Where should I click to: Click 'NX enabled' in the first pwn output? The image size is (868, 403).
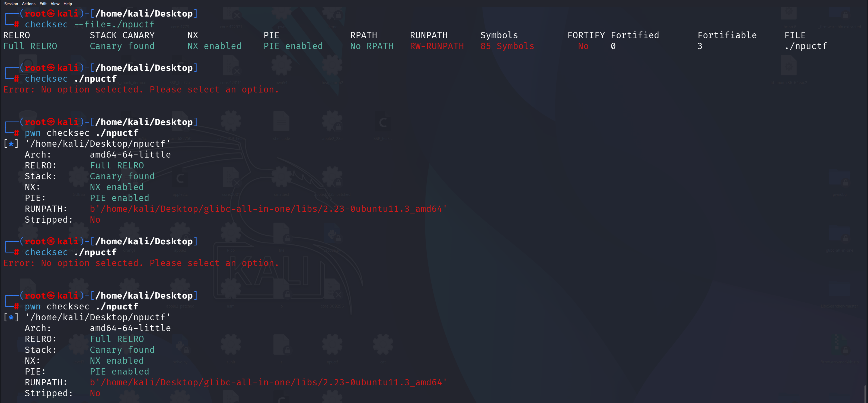tap(117, 187)
